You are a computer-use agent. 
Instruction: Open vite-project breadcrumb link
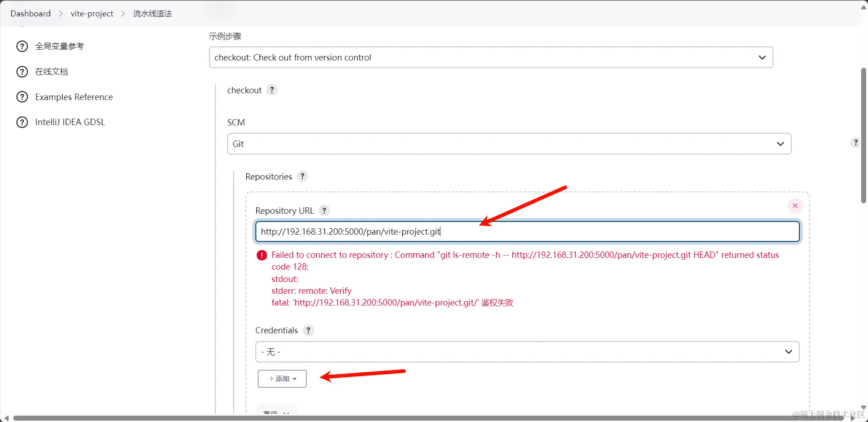[92, 14]
